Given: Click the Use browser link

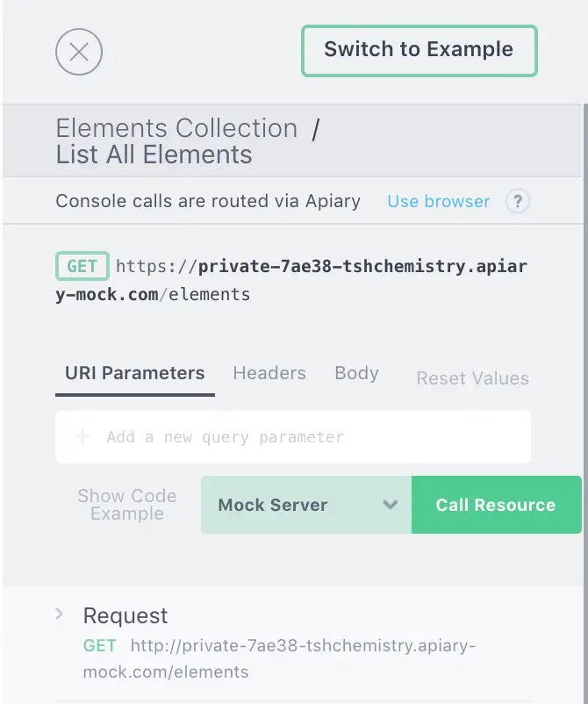Looking at the screenshot, I should tap(438, 201).
